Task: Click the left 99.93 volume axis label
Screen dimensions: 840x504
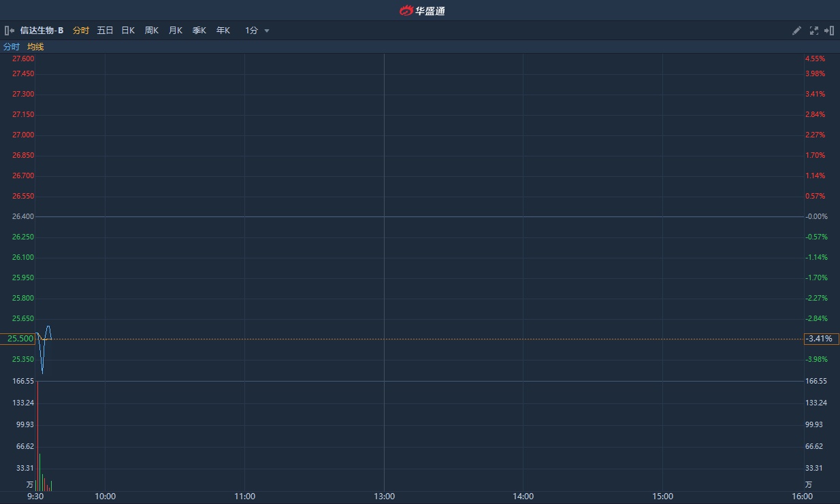Action: pos(25,424)
